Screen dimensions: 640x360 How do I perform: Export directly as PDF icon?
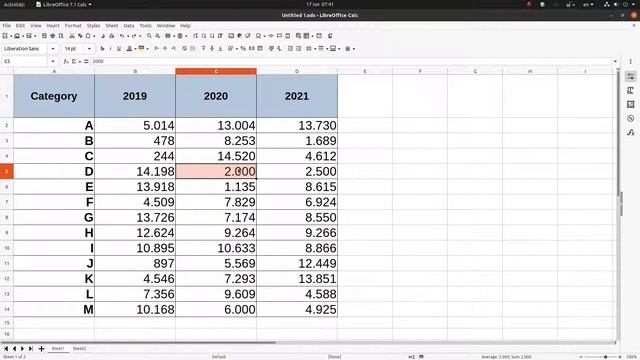[44, 36]
